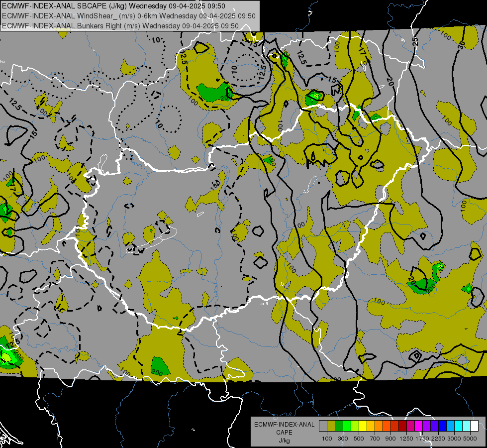The width and height of the screenshot is (487, 448).
Task: Click the SBCAPE (J/kg) title line
Action: (114, 6)
